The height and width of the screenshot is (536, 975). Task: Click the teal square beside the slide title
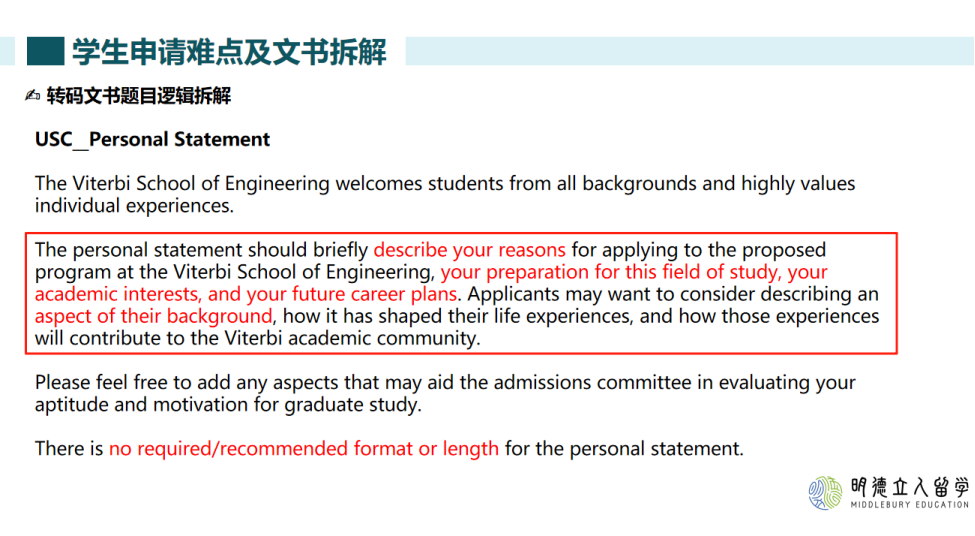pos(43,51)
